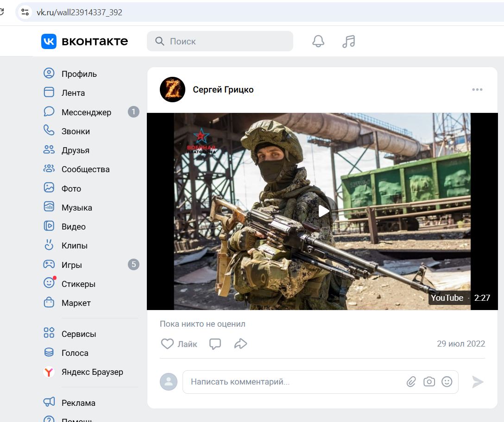Image resolution: width=504 pixels, height=422 pixels.
Task: Send comment with arrow icon
Action: pos(478,382)
